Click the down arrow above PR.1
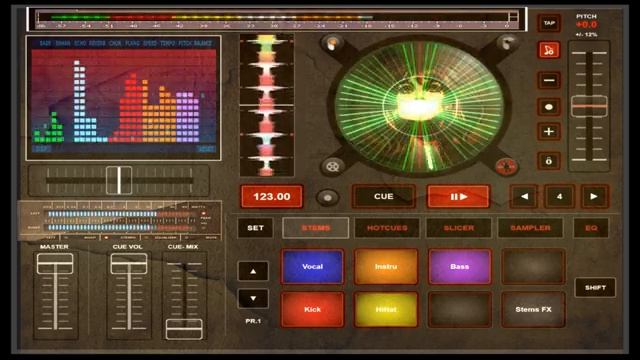Viewport: 640px width, 360px height. [253, 298]
